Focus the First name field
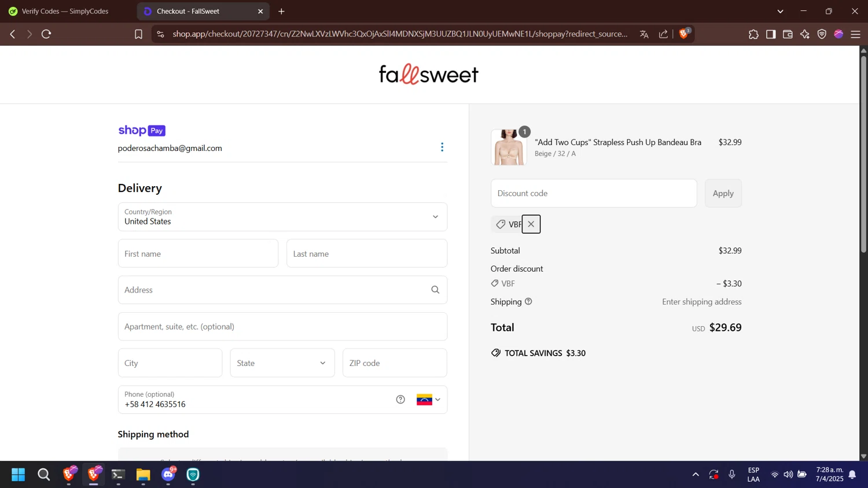The height and width of the screenshot is (488, 868). click(x=198, y=253)
